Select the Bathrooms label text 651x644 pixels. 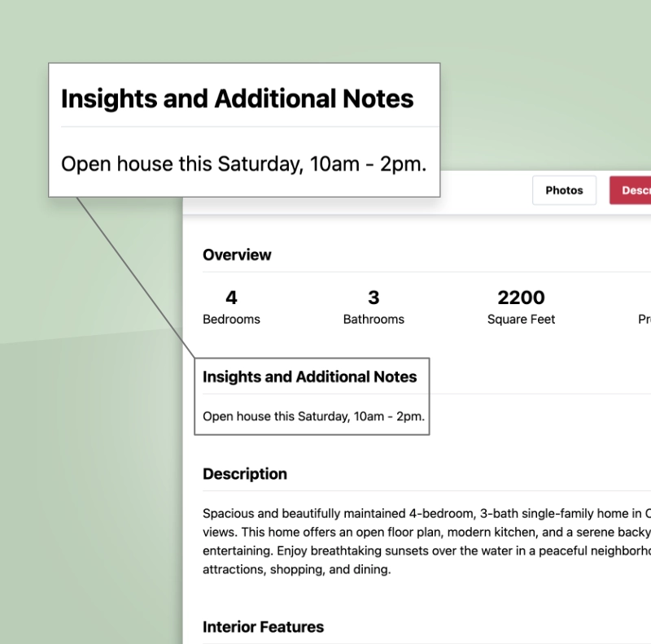click(374, 320)
